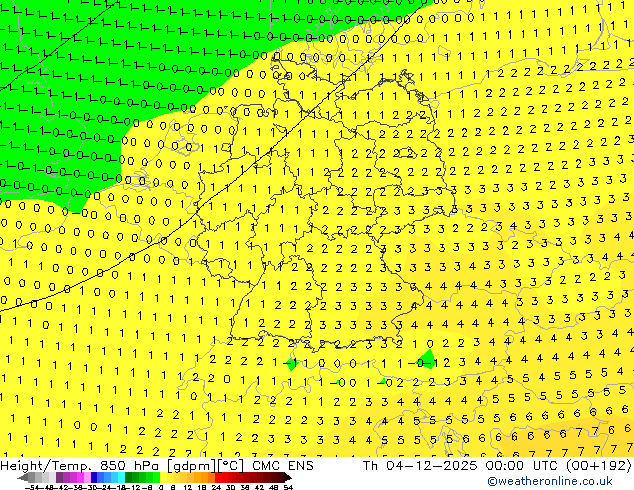
Task: Click the 'Th 04-12-2025' date text
Action: (x=420, y=465)
